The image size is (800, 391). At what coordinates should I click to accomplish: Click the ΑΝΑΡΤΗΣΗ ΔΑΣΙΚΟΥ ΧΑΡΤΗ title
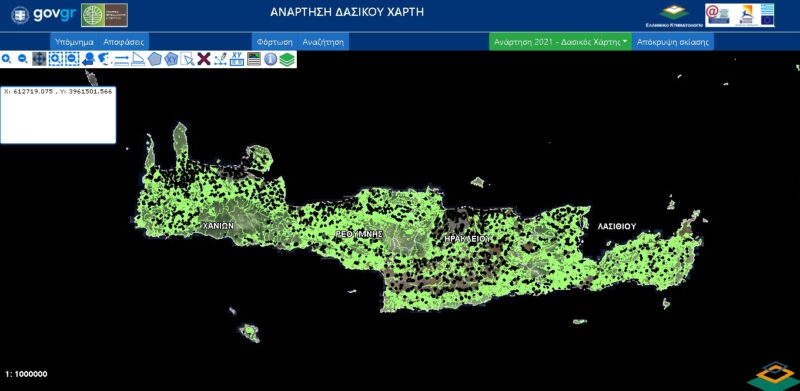click(x=347, y=12)
